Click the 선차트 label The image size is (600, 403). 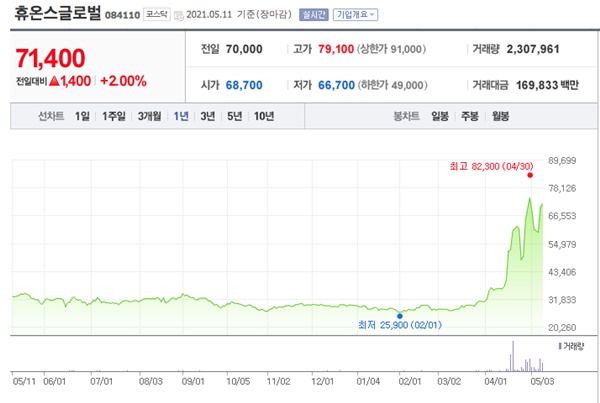click(51, 116)
